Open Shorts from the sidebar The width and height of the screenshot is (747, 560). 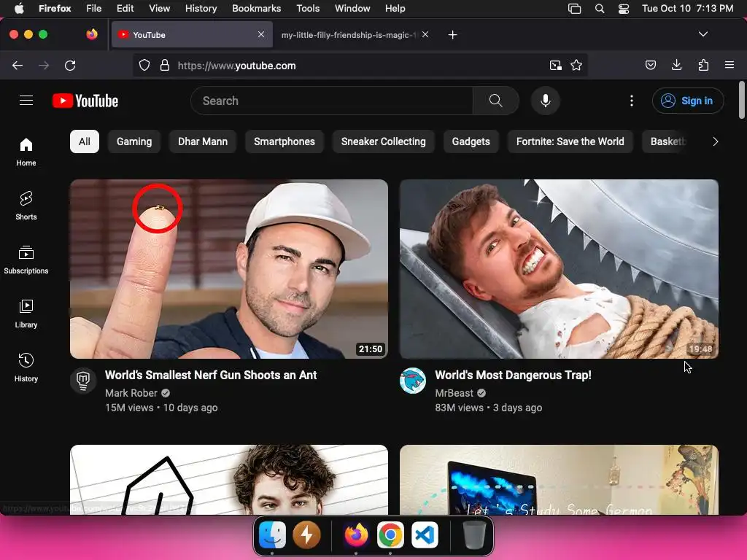tap(26, 206)
